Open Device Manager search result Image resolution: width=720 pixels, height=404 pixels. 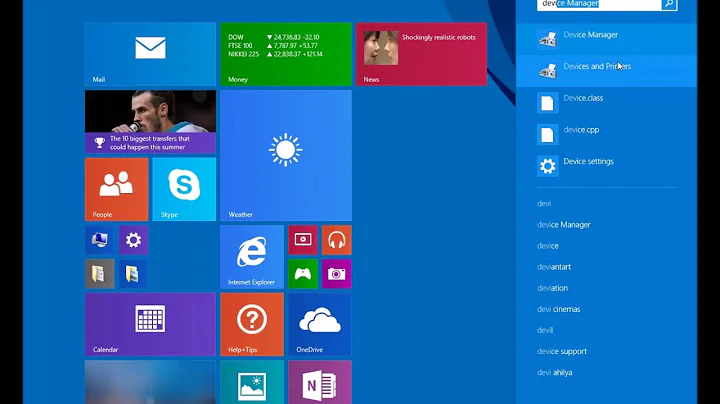click(606, 39)
